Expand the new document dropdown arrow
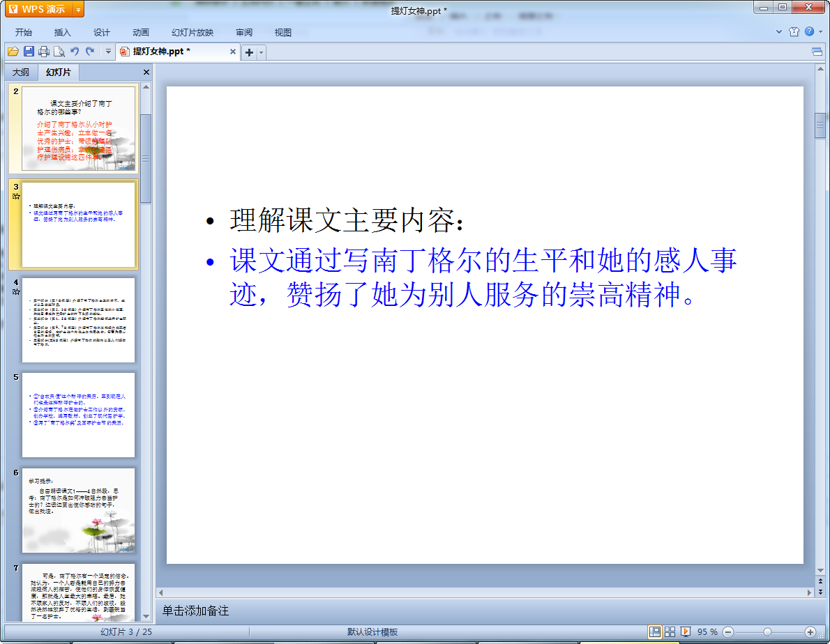Screen dimensions: 830x644 pyautogui.click(x=261, y=52)
